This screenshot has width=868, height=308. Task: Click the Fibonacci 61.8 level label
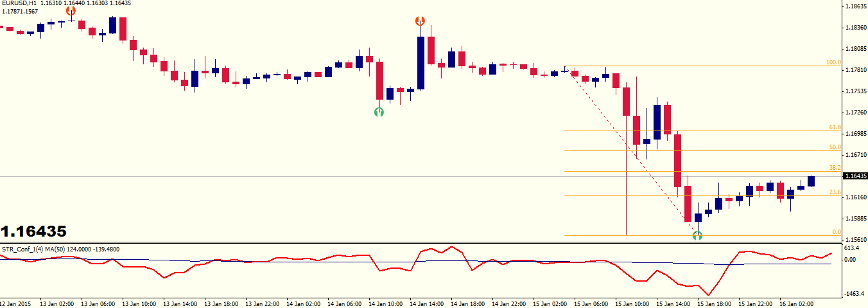835,127
